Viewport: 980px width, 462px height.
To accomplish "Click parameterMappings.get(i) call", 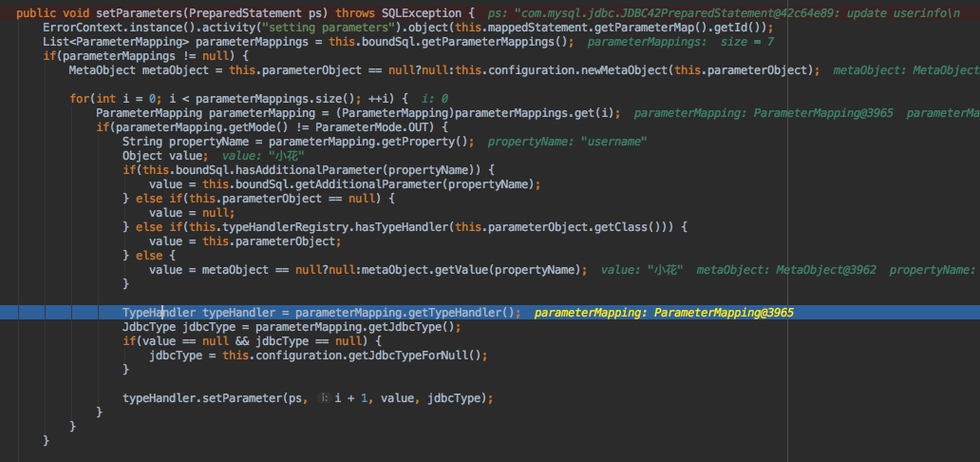I will coord(535,113).
